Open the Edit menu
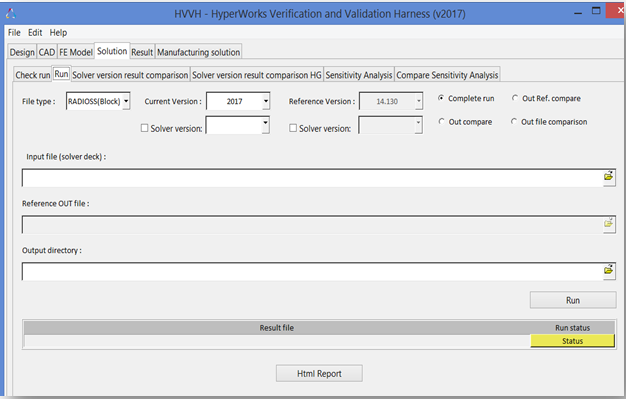The image size is (626, 399). [35, 33]
